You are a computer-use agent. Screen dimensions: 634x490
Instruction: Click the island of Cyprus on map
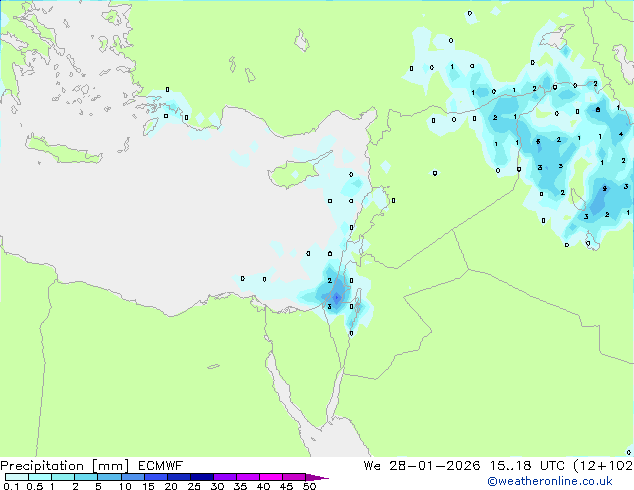(295, 173)
